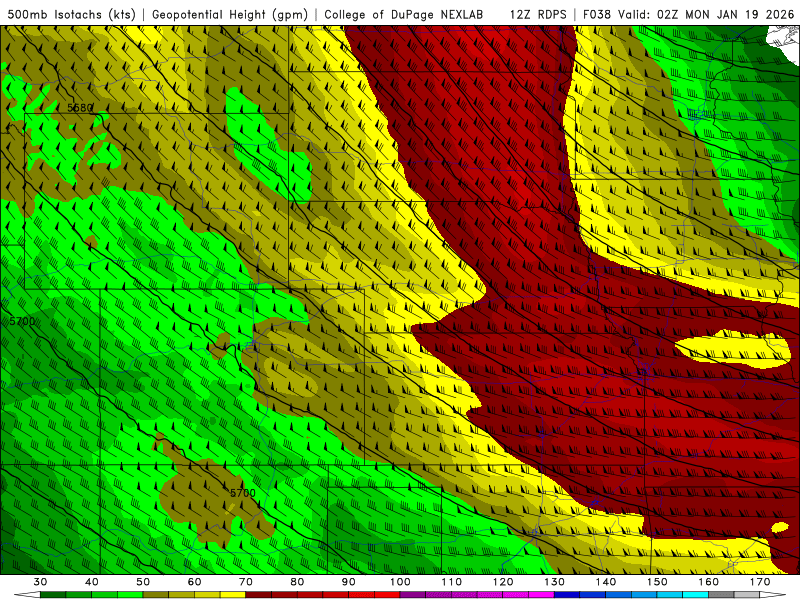Screen dimensions: 800x600
Task: Pick the blue 135–140 kt legend swatch
Action: click(593, 595)
